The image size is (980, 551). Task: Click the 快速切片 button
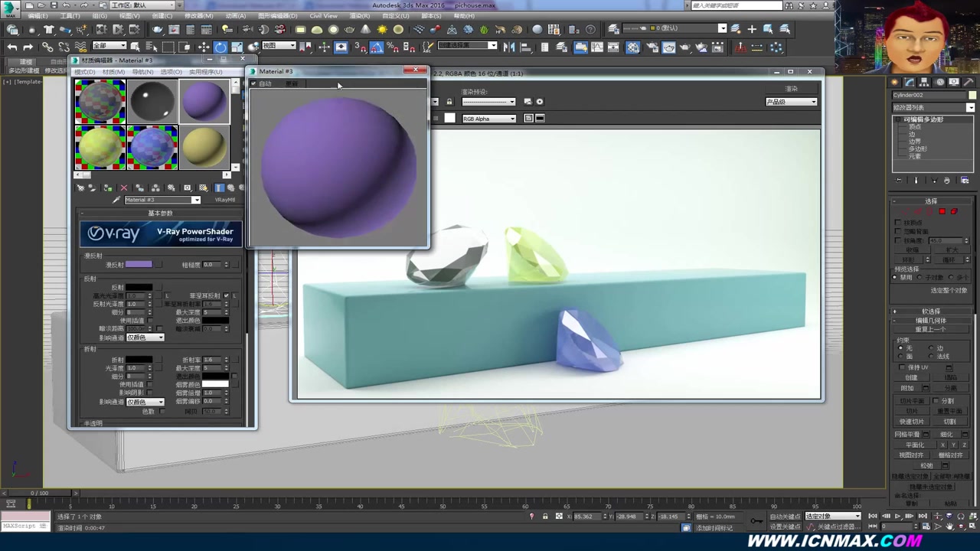[912, 422]
